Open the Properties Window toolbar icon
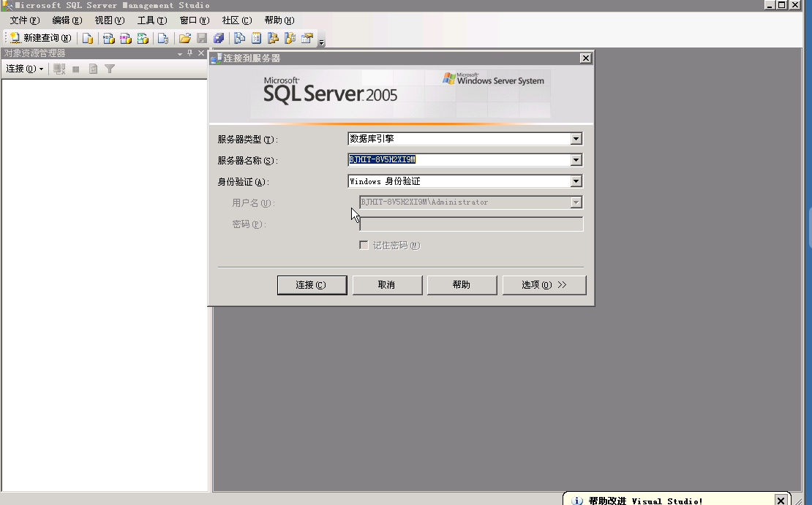The image size is (812, 505). pyautogui.click(x=307, y=38)
